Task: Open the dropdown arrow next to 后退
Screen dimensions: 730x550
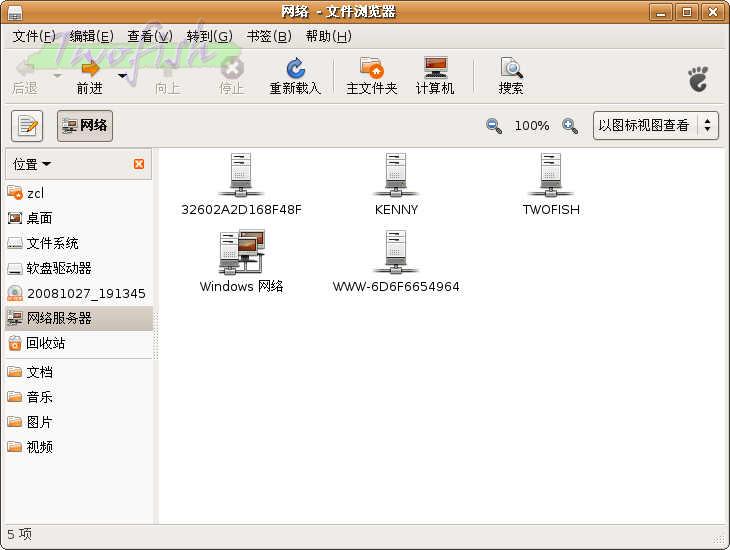Action: point(57,75)
